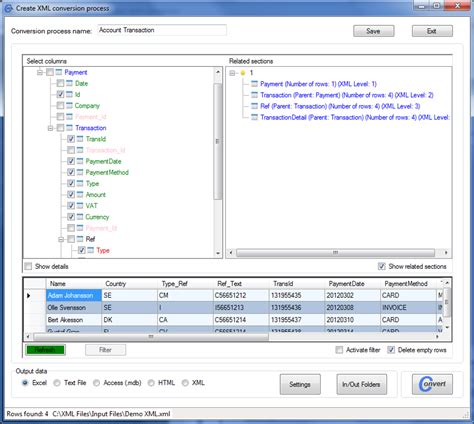The image size is (474, 424).
Task: Uncheck the Type checkbox under Ref
Action: (81, 250)
